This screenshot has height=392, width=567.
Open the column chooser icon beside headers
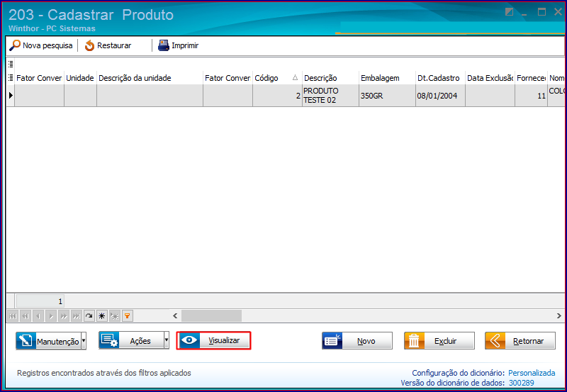11,78
